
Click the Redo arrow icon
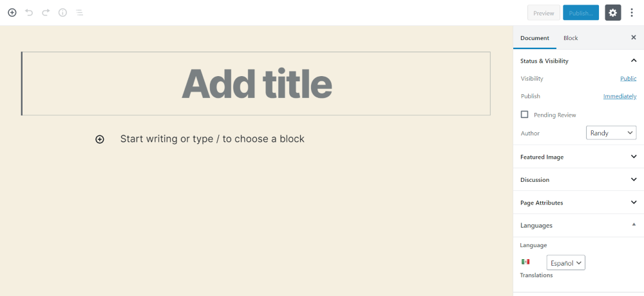tap(46, 12)
